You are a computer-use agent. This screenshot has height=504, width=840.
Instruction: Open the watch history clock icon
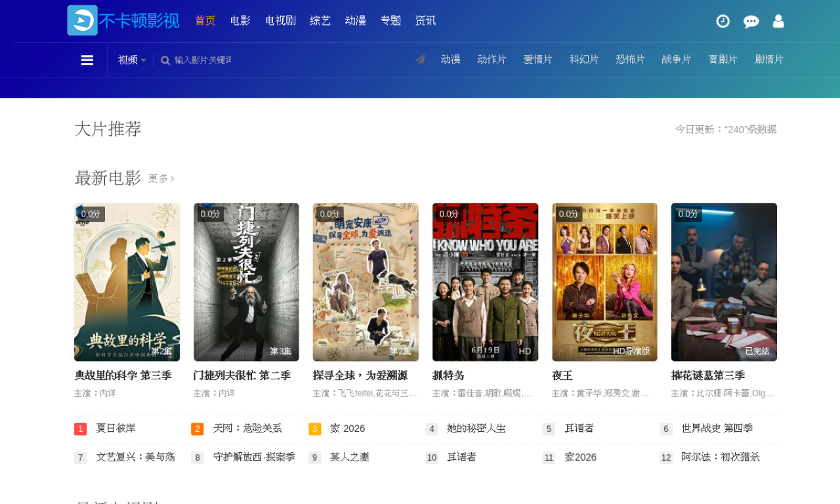pyautogui.click(x=723, y=21)
